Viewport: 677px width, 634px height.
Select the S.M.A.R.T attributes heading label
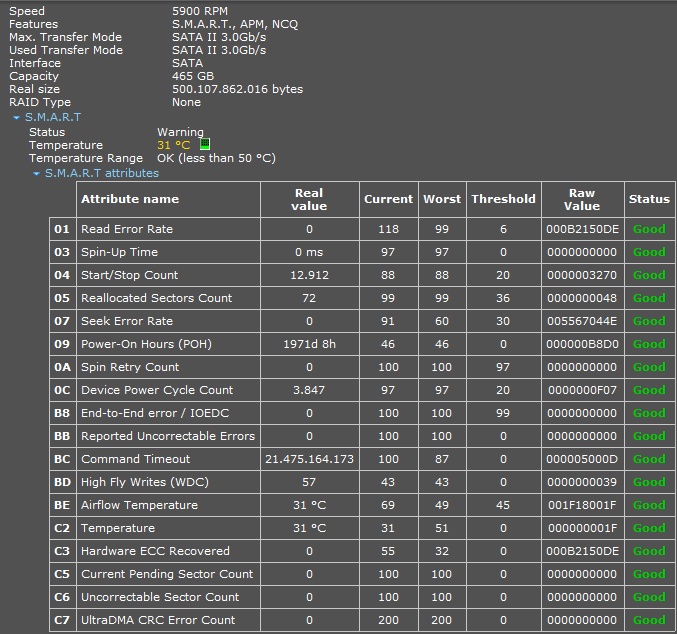(101, 173)
